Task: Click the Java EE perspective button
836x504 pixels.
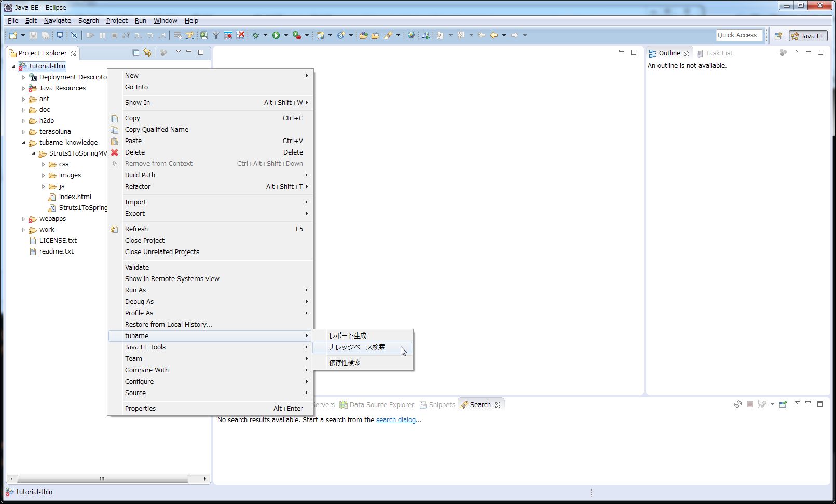Action: [x=808, y=36]
